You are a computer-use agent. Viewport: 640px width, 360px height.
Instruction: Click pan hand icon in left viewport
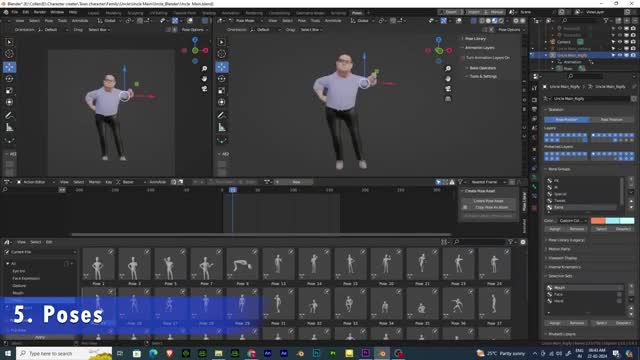(204, 78)
